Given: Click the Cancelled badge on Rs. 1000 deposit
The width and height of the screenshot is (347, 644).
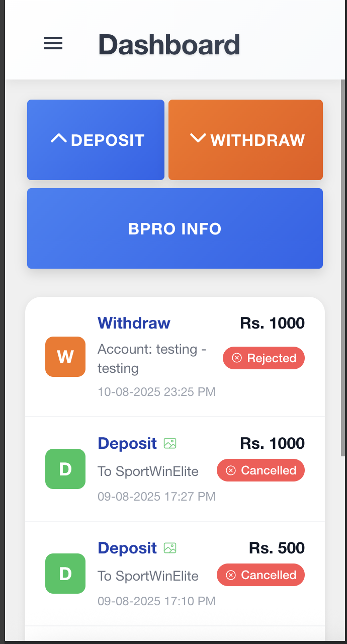Looking at the screenshot, I should coord(261,470).
